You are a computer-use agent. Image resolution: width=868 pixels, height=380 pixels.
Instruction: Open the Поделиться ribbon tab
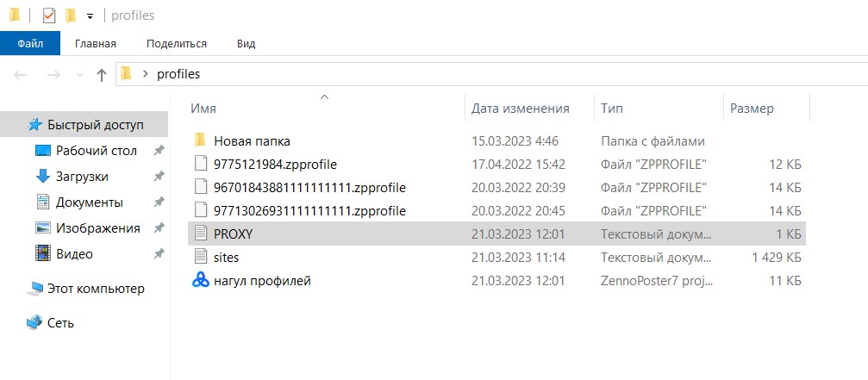tap(177, 43)
